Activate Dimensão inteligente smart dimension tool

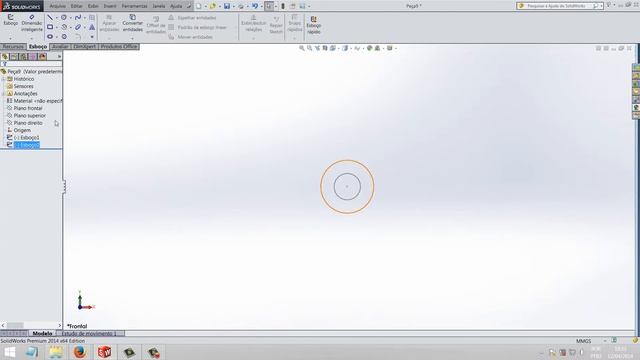click(x=31, y=23)
